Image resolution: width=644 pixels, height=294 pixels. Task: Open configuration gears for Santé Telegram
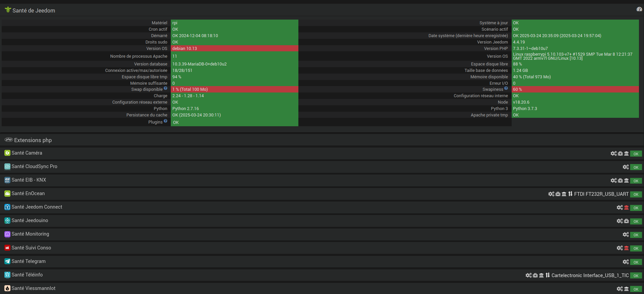point(626,262)
